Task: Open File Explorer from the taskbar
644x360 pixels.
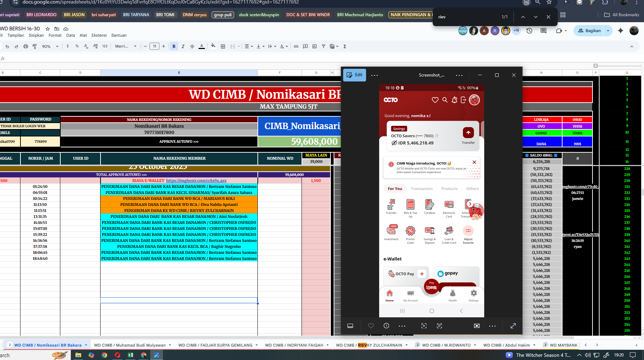Action: tap(78, 355)
